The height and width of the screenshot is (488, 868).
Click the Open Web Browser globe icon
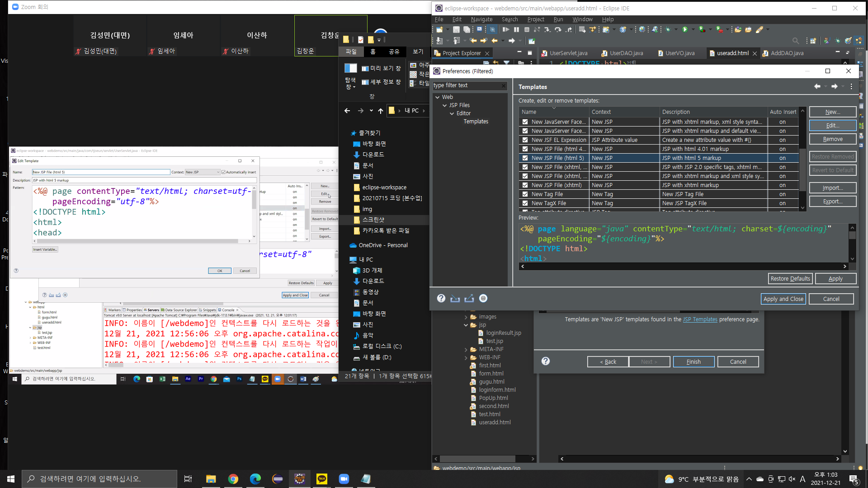pyautogui.click(x=642, y=29)
